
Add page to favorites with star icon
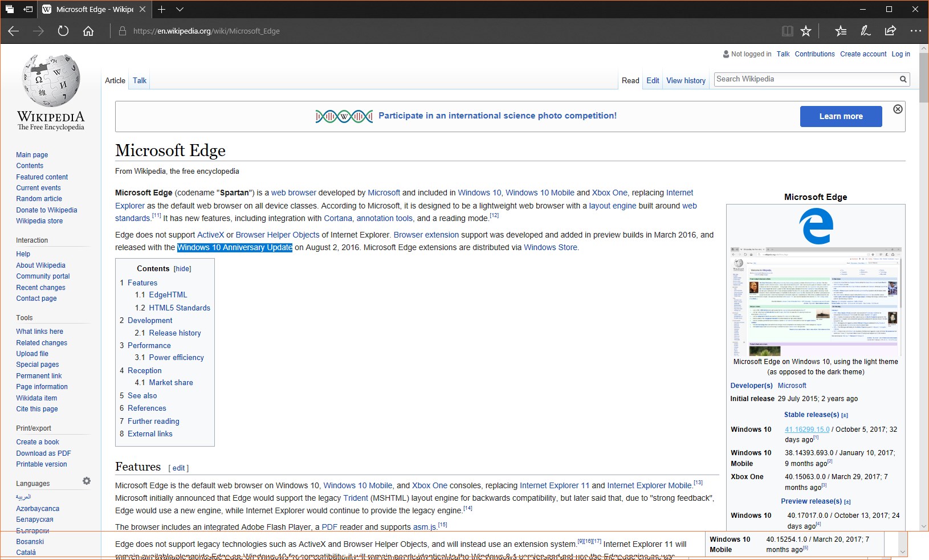pyautogui.click(x=806, y=31)
